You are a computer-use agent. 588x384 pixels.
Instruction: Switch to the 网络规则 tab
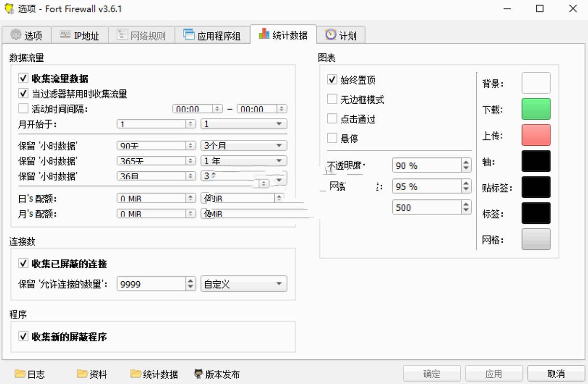141,35
